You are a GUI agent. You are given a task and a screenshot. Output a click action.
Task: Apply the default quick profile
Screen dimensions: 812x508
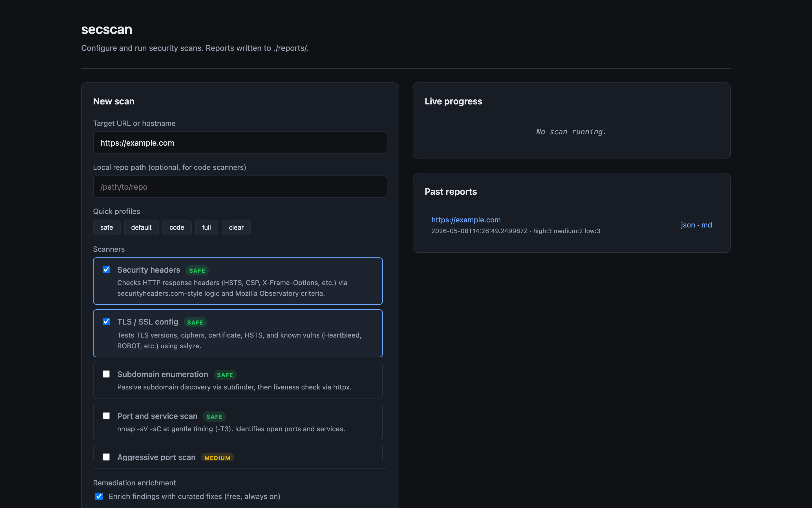coord(141,227)
